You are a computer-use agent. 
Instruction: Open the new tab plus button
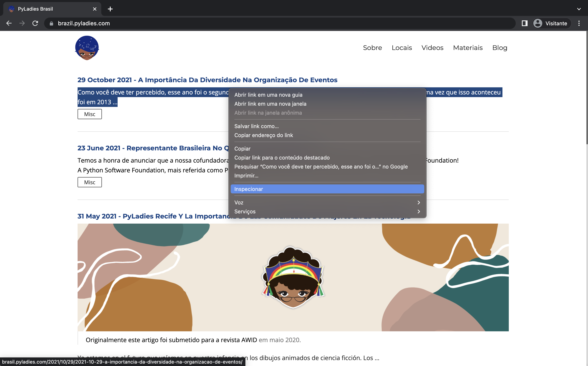(110, 9)
